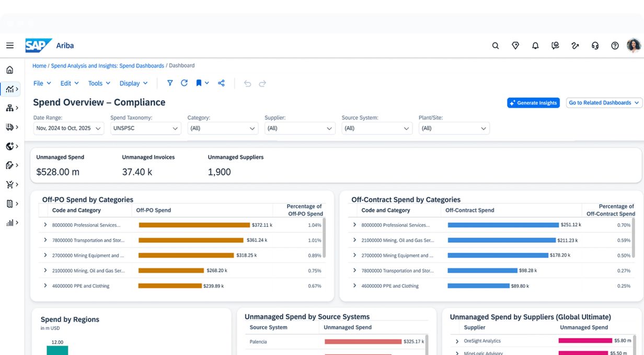Click Percentage of Off-PO Spend column header

(x=305, y=210)
